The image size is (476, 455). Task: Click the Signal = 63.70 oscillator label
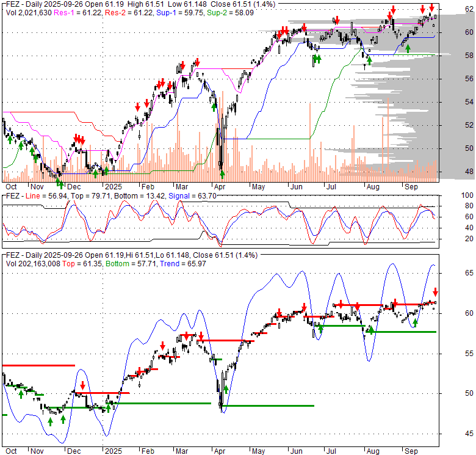click(192, 196)
